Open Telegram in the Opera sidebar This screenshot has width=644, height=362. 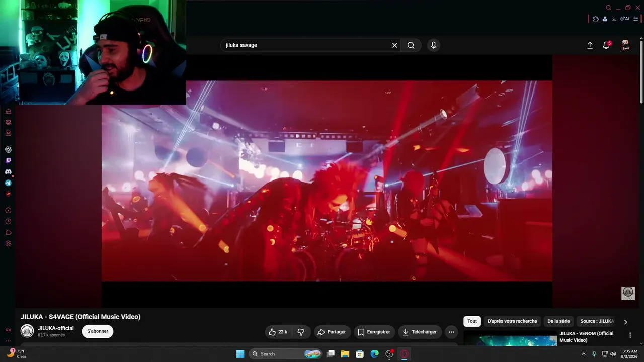point(8,183)
